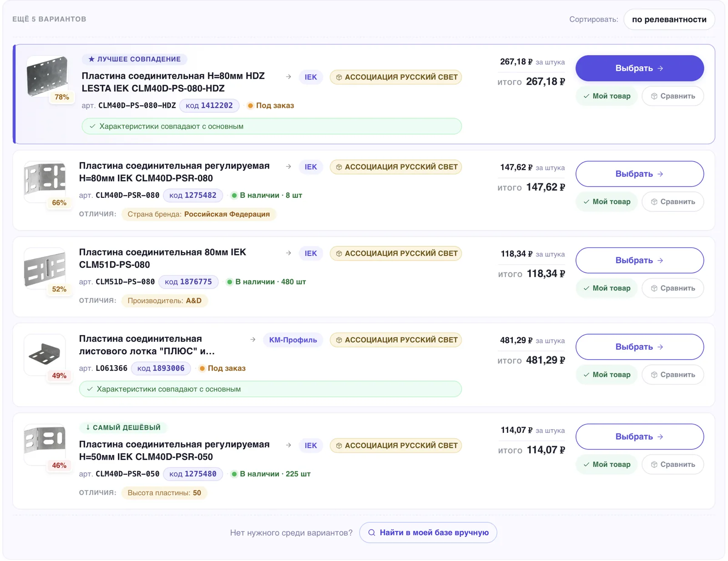Click supplier badge on КМ-Профиль row
728x561 pixels.
396,340
